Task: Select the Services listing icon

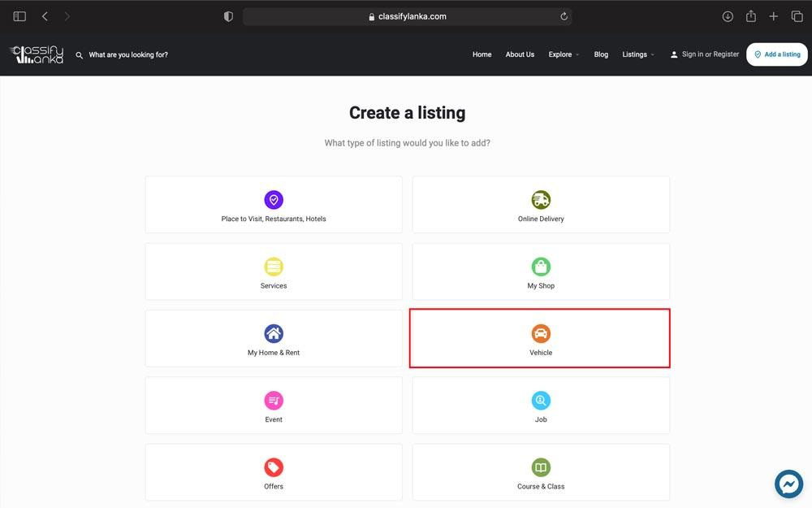Action: (x=274, y=267)
